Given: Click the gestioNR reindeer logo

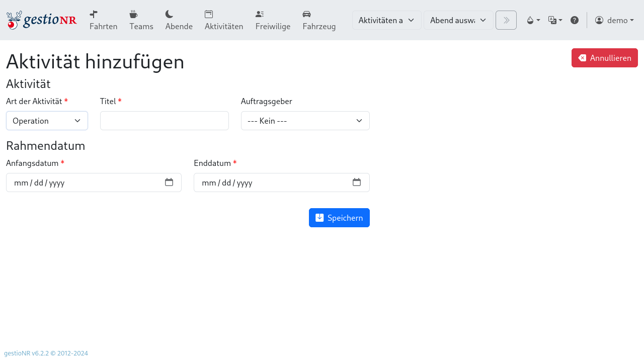Looking at the screenshot, I should [41, 20].
